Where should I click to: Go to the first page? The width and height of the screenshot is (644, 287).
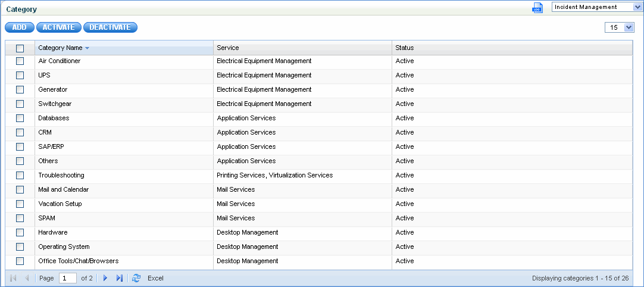[x=12, y=278]
